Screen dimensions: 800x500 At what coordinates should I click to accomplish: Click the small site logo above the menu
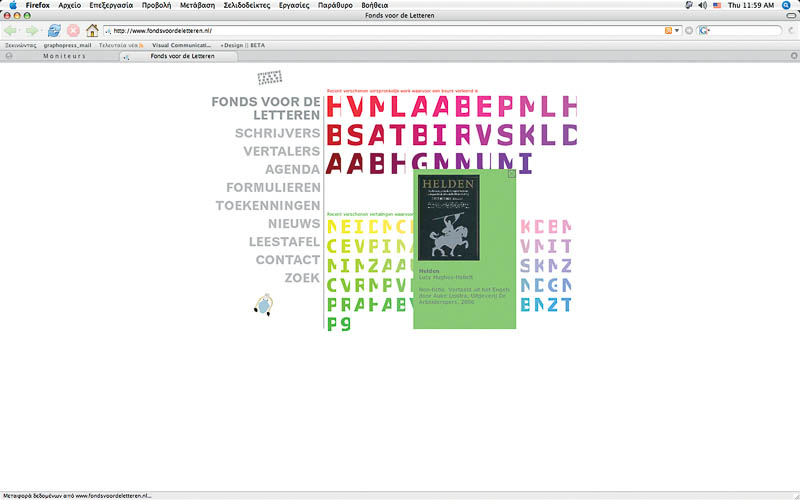(269, 78)
